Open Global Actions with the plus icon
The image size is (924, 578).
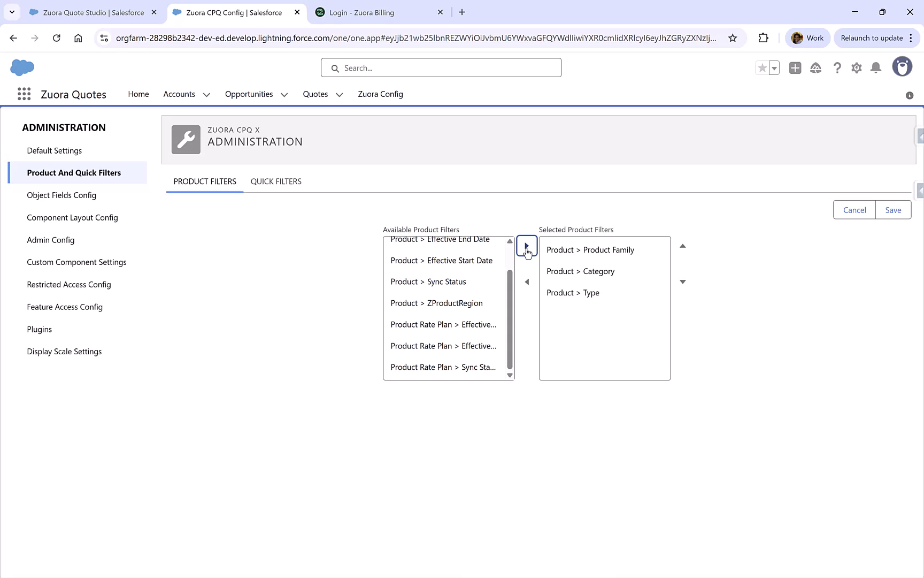(x=795, y=67)
